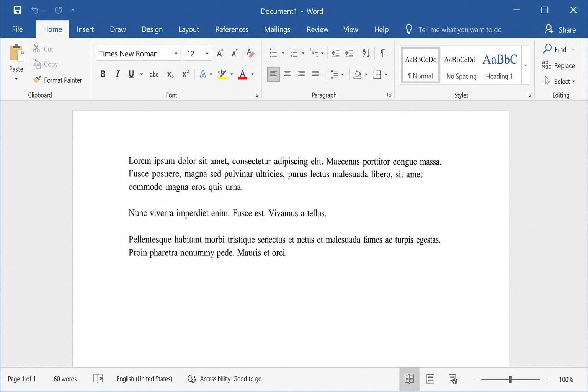Toggle subscript formatting

pos(170,74)
